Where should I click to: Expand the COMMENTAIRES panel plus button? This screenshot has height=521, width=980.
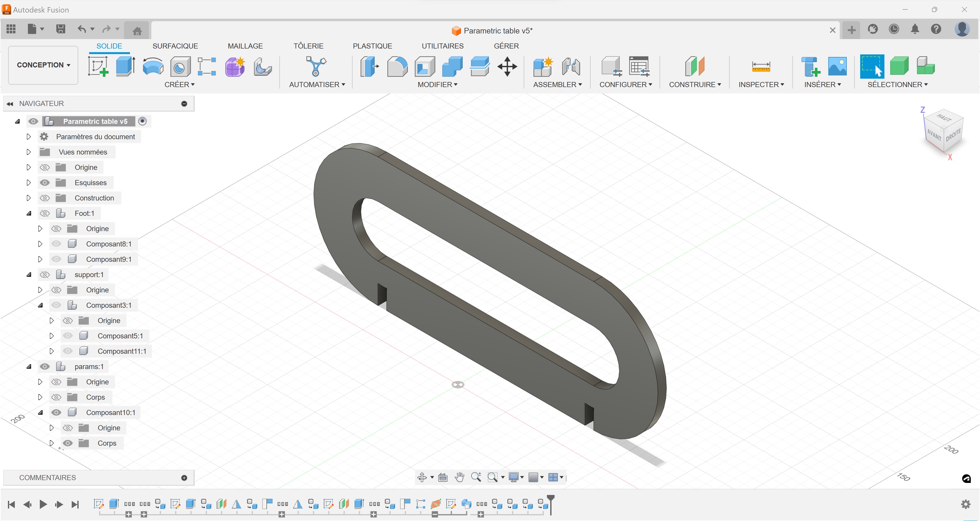pyautogui.click(x=184, y=478)
